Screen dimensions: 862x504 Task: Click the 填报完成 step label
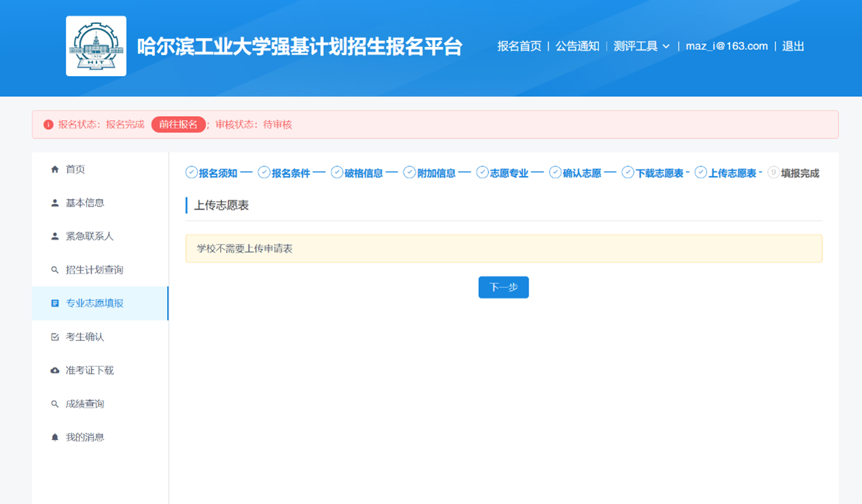(x=800, y=173)
